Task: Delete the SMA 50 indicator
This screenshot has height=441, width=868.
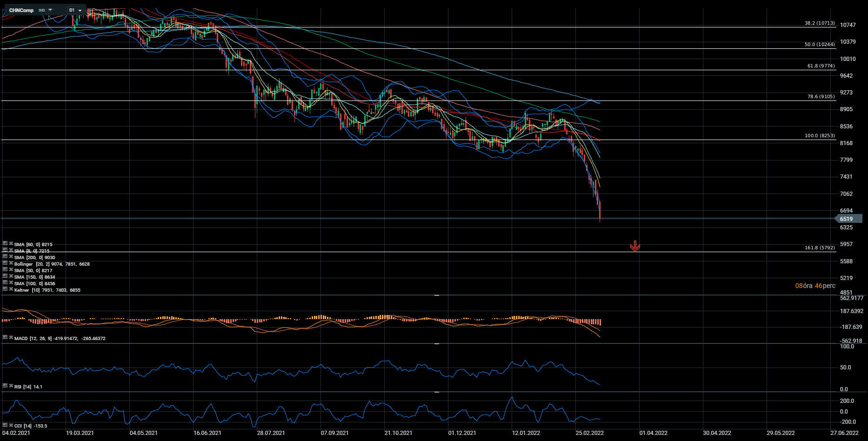Action: [11, 269]
